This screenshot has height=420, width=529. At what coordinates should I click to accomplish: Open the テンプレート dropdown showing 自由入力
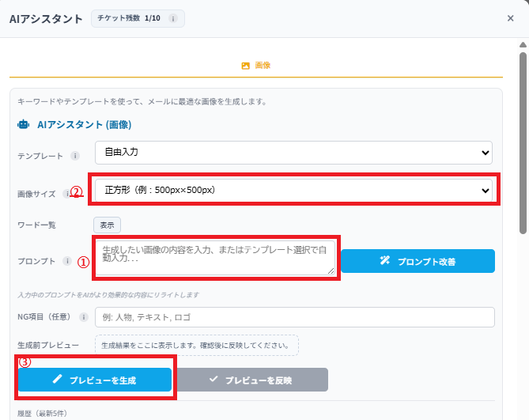coord(293,153)
